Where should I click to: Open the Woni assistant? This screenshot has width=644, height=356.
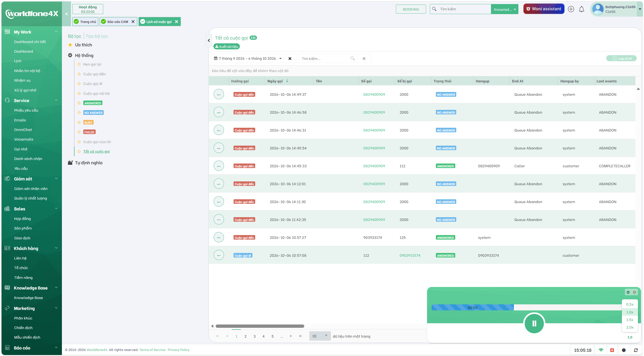544,9
